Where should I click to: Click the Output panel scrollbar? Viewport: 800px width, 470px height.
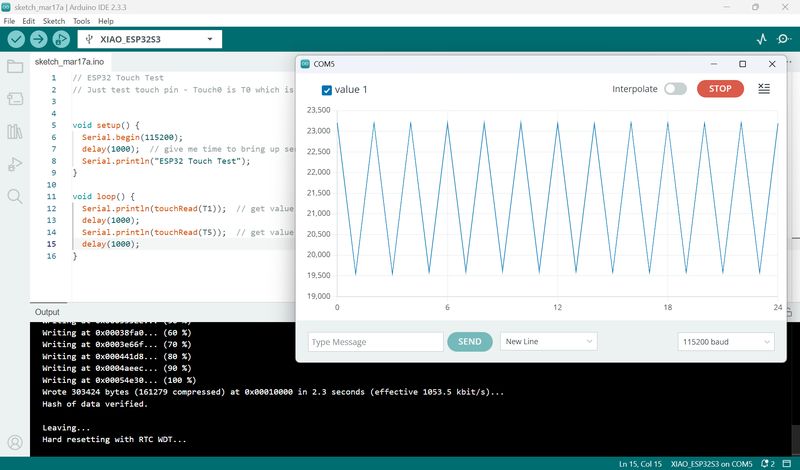tap(796, 440)
